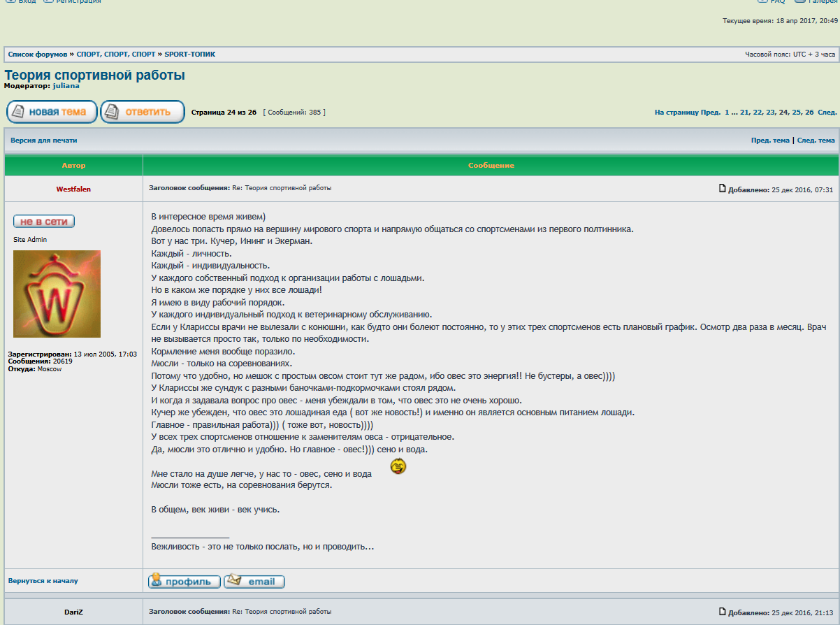Click Westfalen's avatar image
Image resolution: width=840 pixels, height=625 pixels.
point(57,294)
